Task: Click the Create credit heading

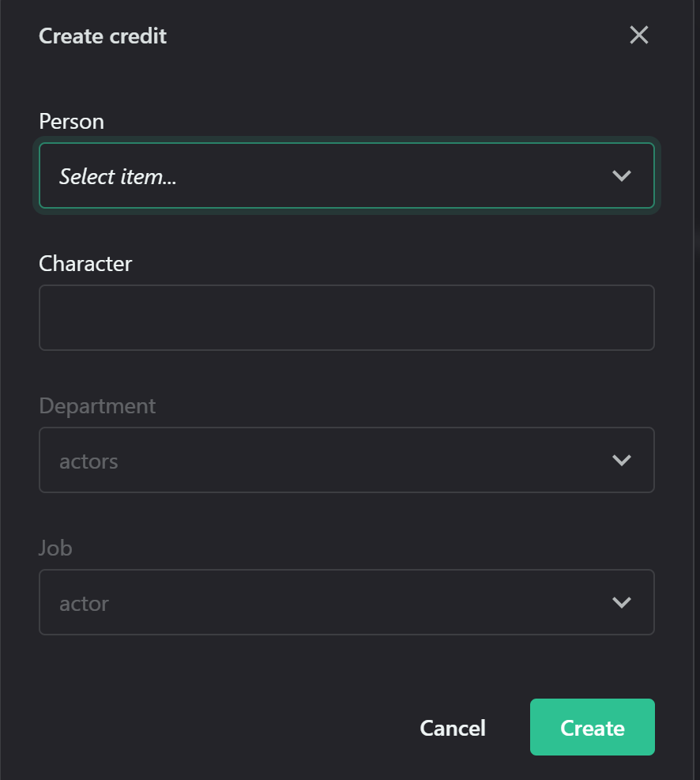Action: click(x=103, y=36)
